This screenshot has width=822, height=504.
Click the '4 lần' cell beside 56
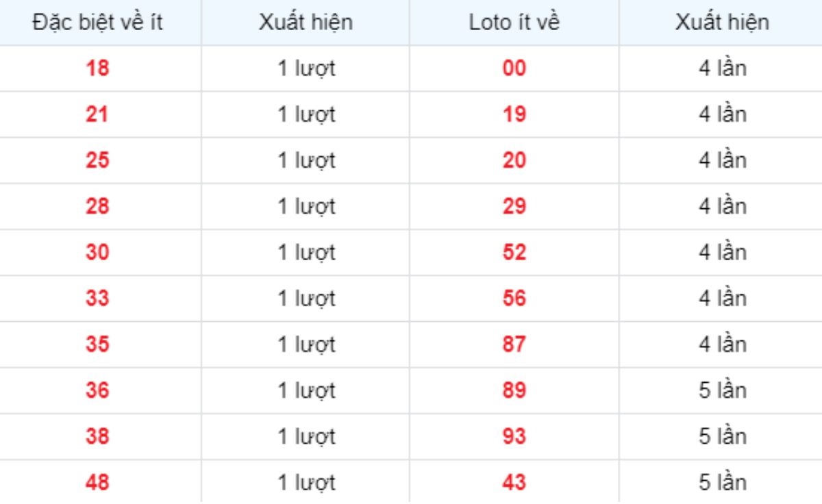point(722,299)
